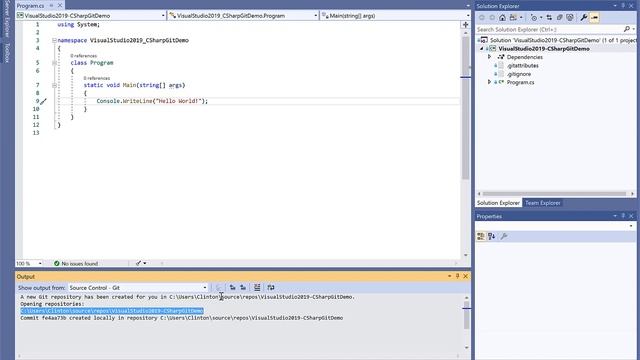Screen dimensions: 640x360
Task: Pin the Properties panel
Action: [x=623, y=216]
